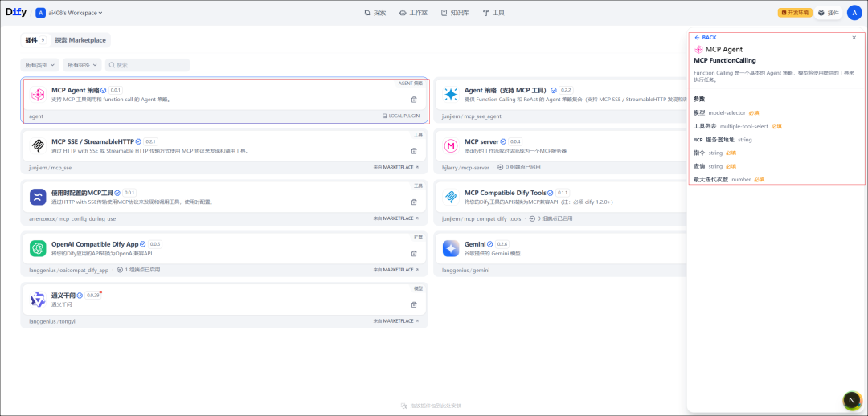Delete the OpenAI Compatible Dify App plugin

pos(414,253)
